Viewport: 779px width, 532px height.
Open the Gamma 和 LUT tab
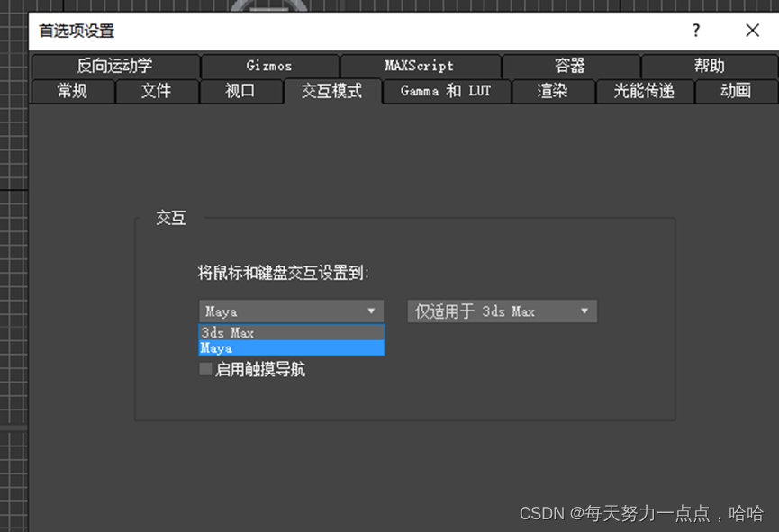coord(446,92)
